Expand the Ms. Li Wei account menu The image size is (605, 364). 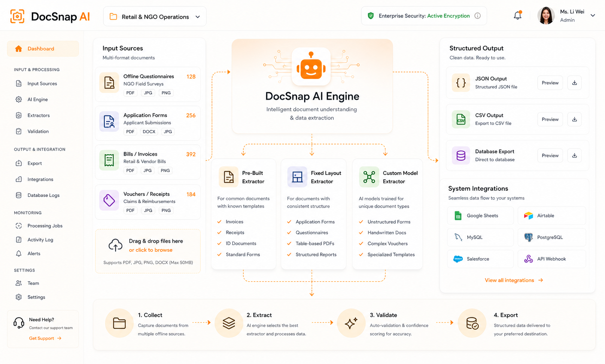[593, 16]
